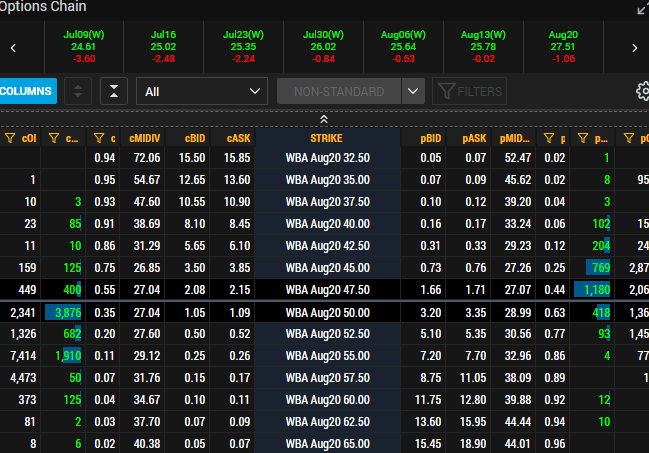Click call volume cell 1,910
This screenshot has width=649, height=453.
63,356
